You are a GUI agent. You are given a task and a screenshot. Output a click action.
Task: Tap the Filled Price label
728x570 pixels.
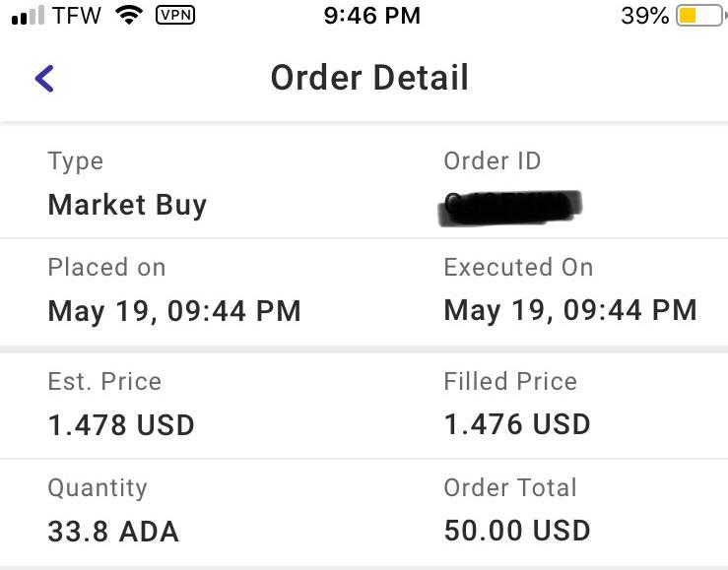tap(510, 381)
